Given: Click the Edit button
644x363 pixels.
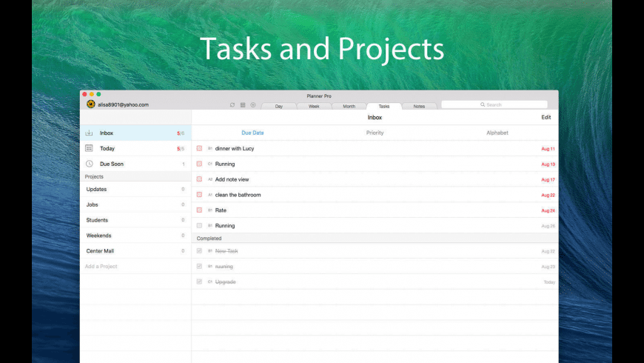Looking at the screenshot, I should tap(546, 117).
